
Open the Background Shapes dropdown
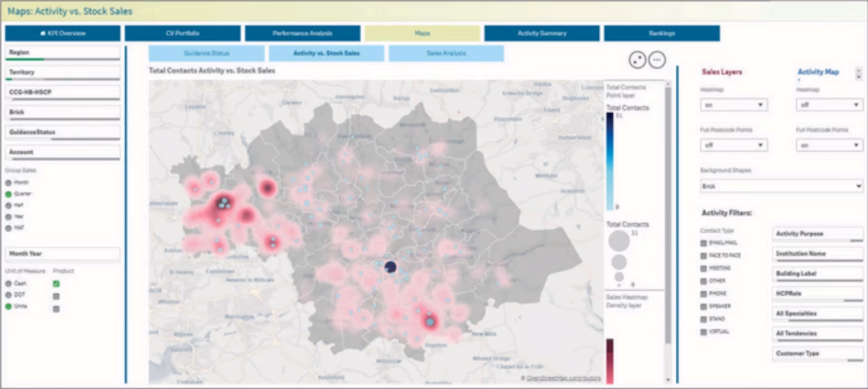click(x=782, y=186)
